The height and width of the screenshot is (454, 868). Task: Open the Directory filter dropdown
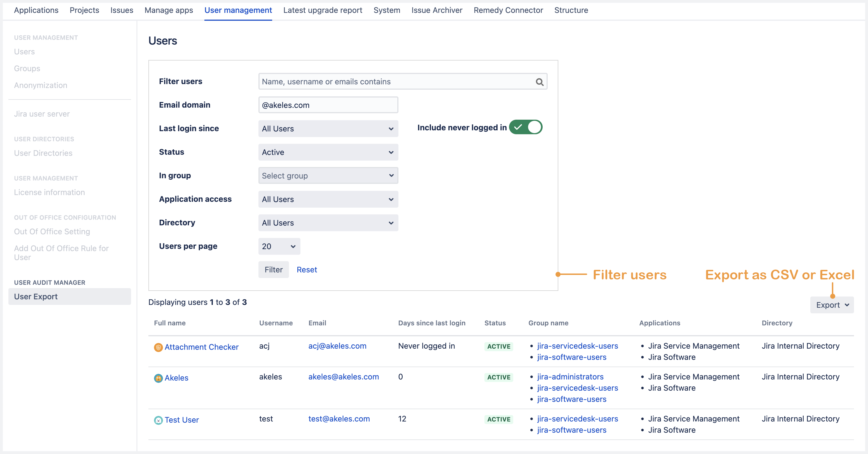coord(328,223)
